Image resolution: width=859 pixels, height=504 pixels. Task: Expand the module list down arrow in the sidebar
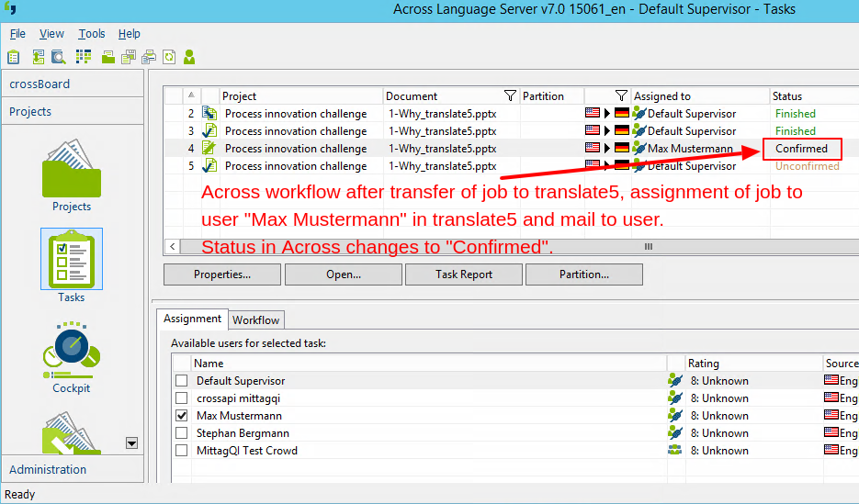[x=131, y=442]
